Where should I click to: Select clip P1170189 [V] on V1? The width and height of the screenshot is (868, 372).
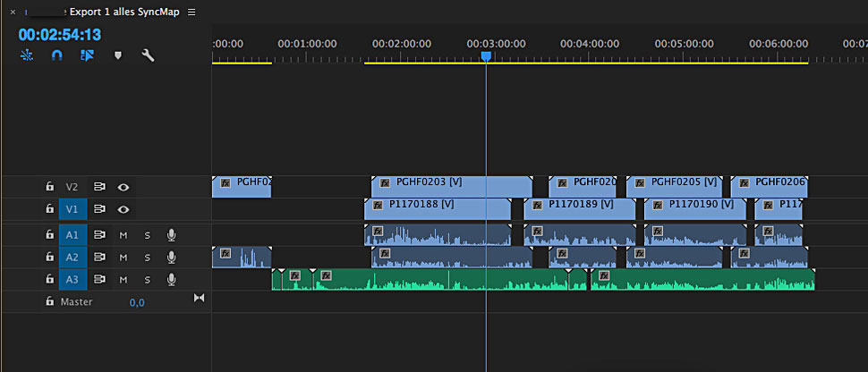click(580, 209)
